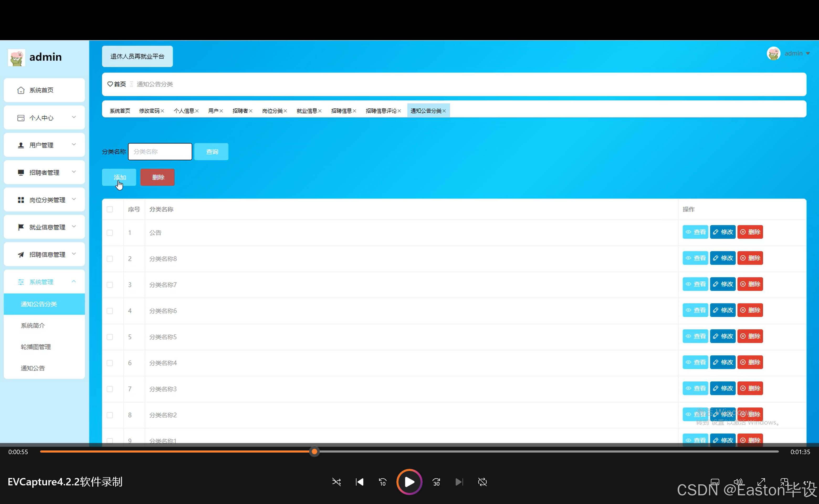Screen dimensions: 819x504
Task: Close the 通知公告分类 tab
Action: pyautogui.click(x=444, y=111)
